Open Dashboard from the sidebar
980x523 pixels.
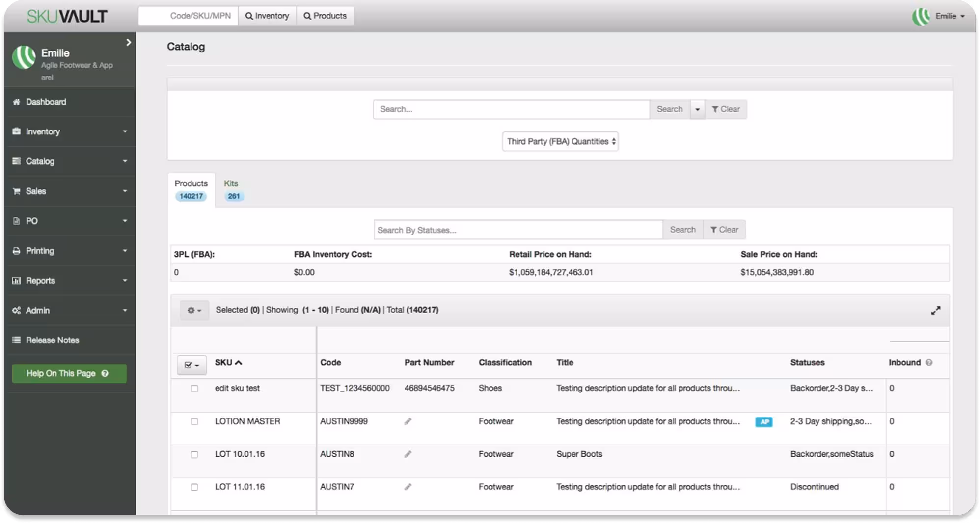coord(70,102)
